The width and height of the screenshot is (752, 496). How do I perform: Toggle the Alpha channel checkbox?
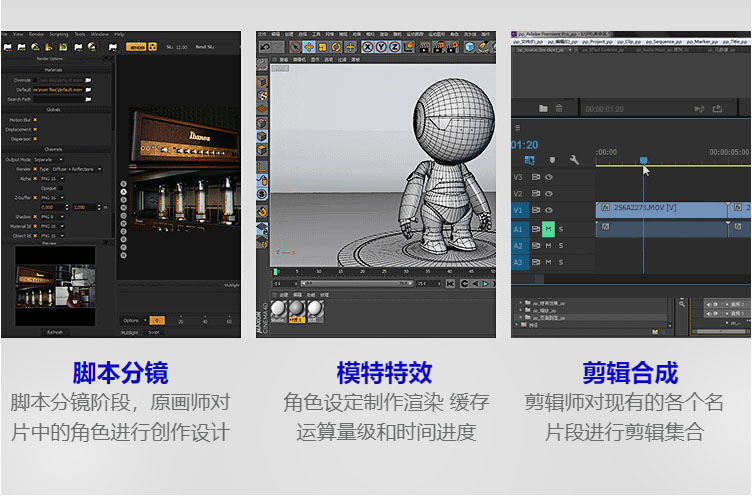click(x=35, y=178)
